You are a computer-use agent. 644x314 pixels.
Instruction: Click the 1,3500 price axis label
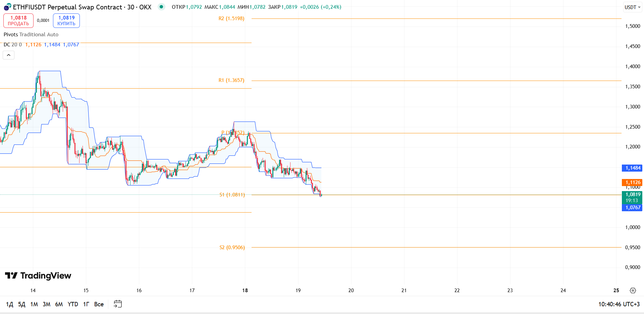633,87
